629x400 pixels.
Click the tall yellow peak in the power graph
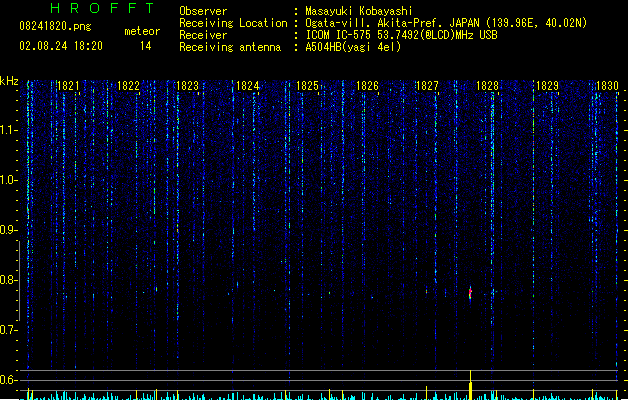tap(470, 385)
